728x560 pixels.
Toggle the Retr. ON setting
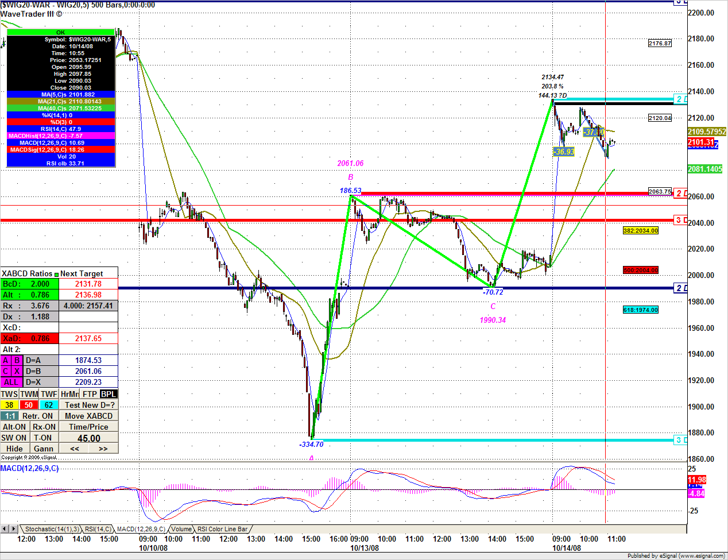click(38, 416)
